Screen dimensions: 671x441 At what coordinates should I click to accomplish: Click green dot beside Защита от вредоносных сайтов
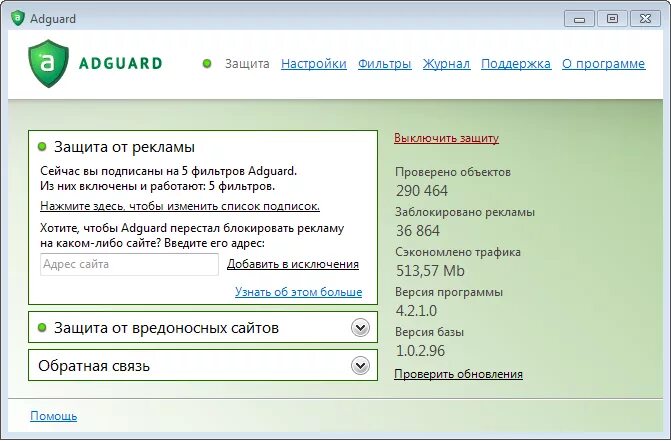pyautogui.click(x=42, y=328)
